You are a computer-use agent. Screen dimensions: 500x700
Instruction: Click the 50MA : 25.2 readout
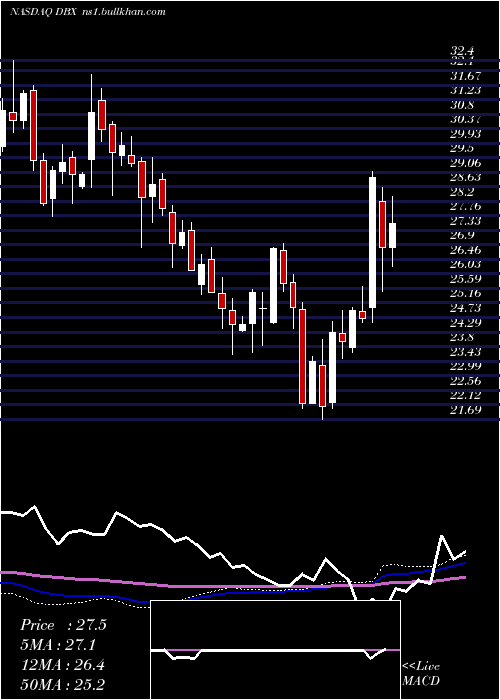click(x=62, y=684)
